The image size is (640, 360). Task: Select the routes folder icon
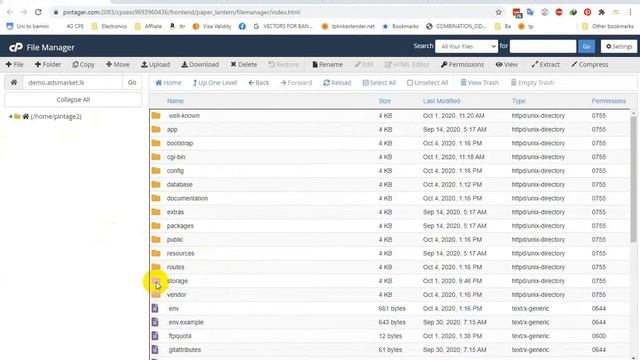pos(156,267)
